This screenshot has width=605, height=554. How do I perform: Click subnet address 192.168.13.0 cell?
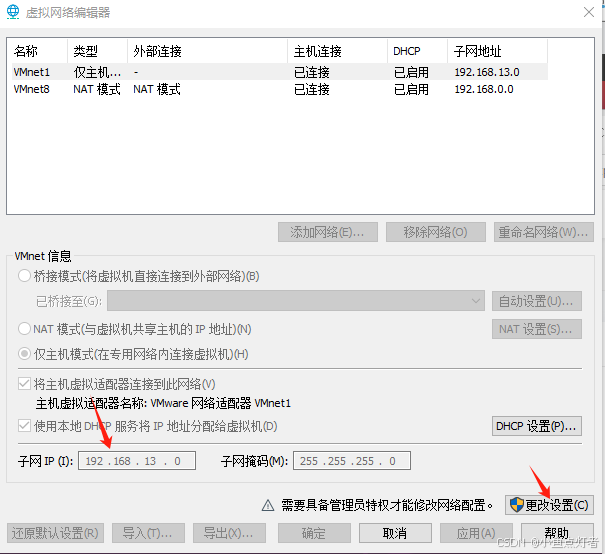point(487,72)
